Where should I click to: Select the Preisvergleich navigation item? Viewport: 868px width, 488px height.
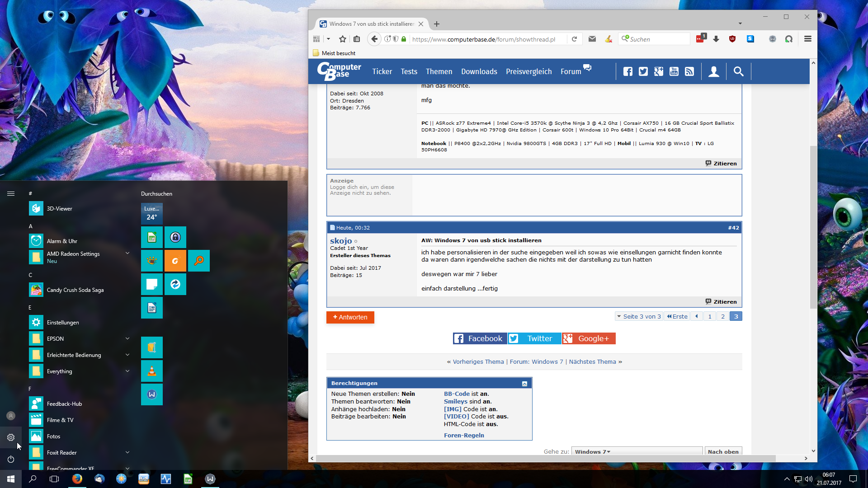[x=528, y=71]
